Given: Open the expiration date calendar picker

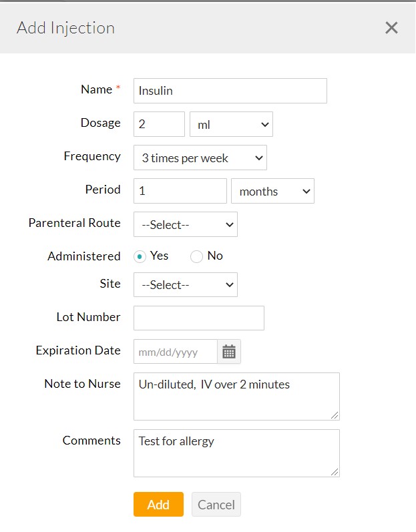Looking at the screenshot, I should tap(229, 352).
